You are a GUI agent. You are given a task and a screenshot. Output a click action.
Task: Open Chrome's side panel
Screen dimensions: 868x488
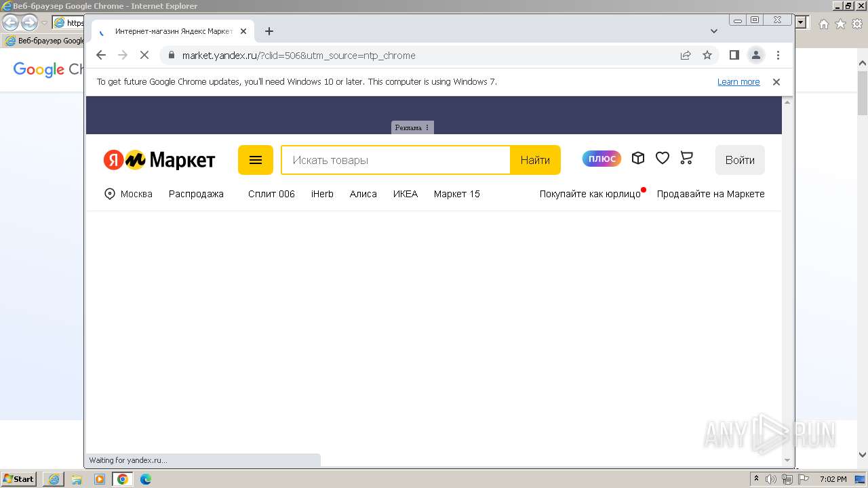(x=734, y=56)
